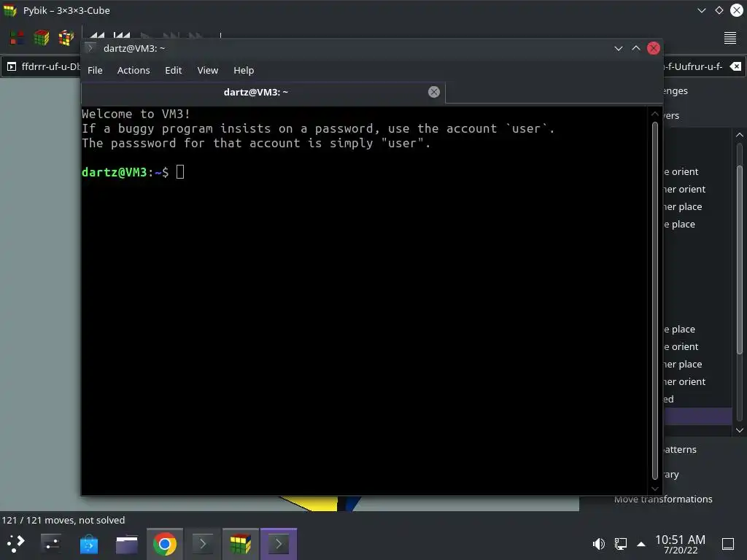The height and width of the screenshot is (560, 747).
Task: Open the Pybik hamburger menu
Action: click(729, 38)
